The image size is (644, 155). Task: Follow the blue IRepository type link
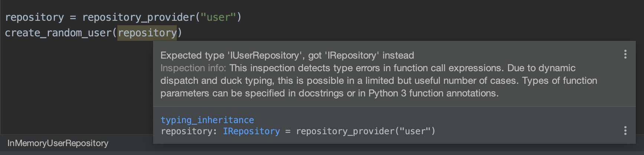click(x=251, y=131)
